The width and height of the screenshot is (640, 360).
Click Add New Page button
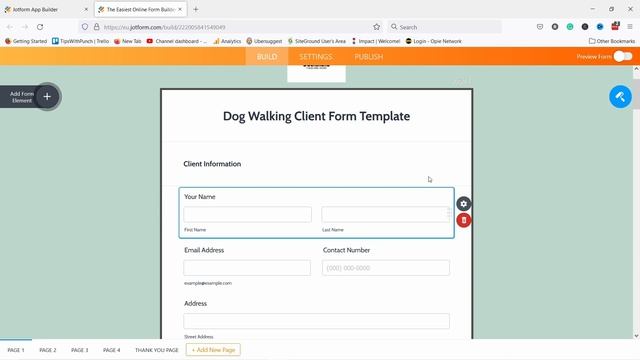[213, 350]
